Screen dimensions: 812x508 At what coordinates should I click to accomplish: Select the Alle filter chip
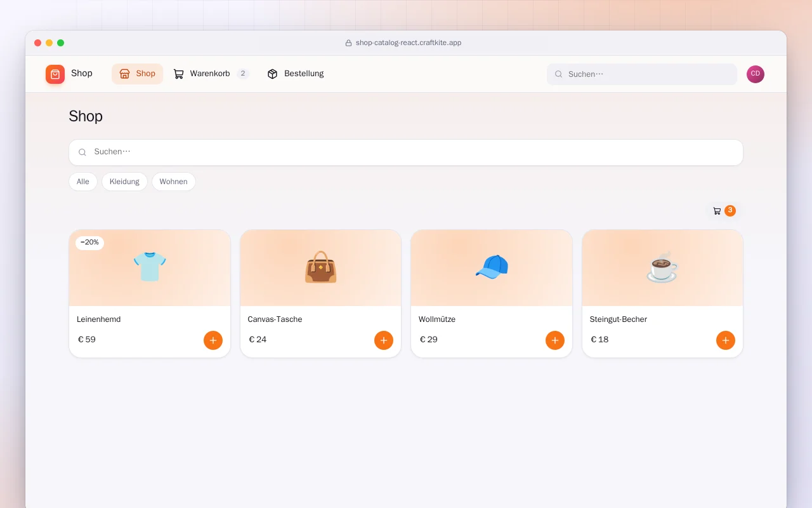click(x=83, y=182)
